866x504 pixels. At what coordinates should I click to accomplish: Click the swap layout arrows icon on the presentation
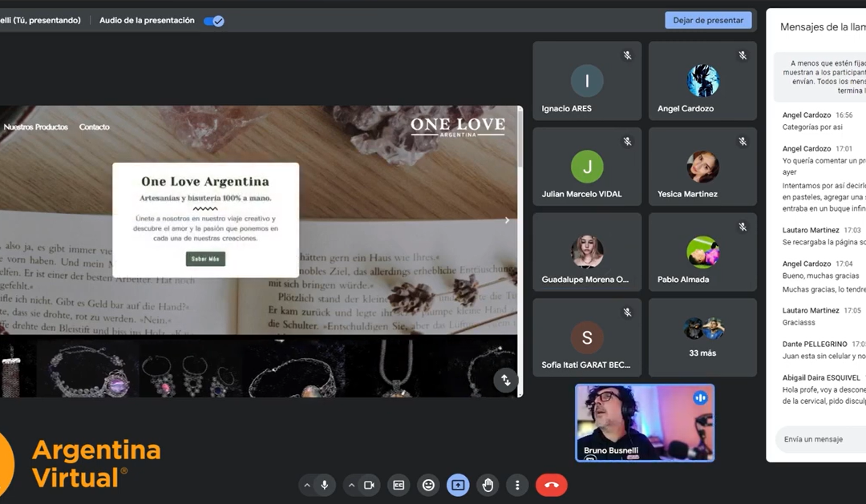click(x=505, y=381)
